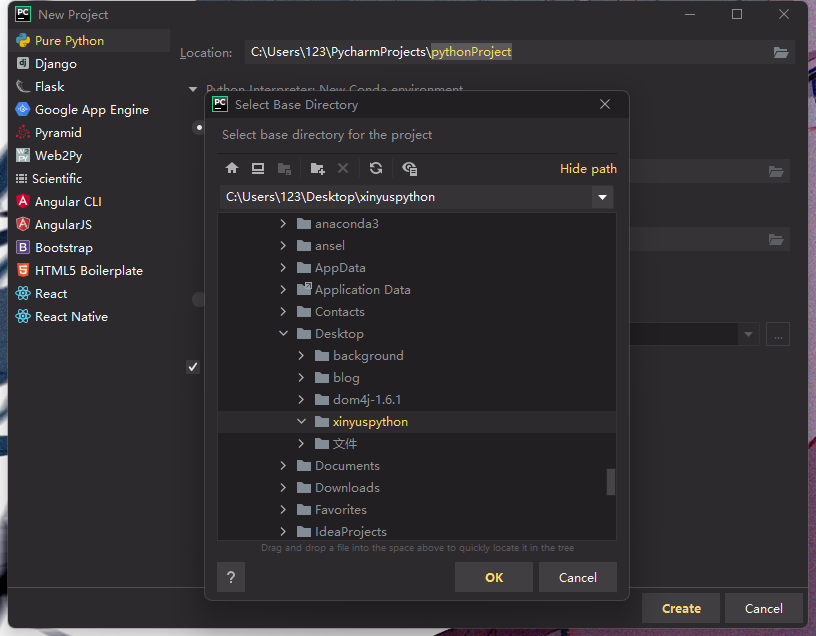Open the path history dropdown arrow
816x636 pixels.
602,197
